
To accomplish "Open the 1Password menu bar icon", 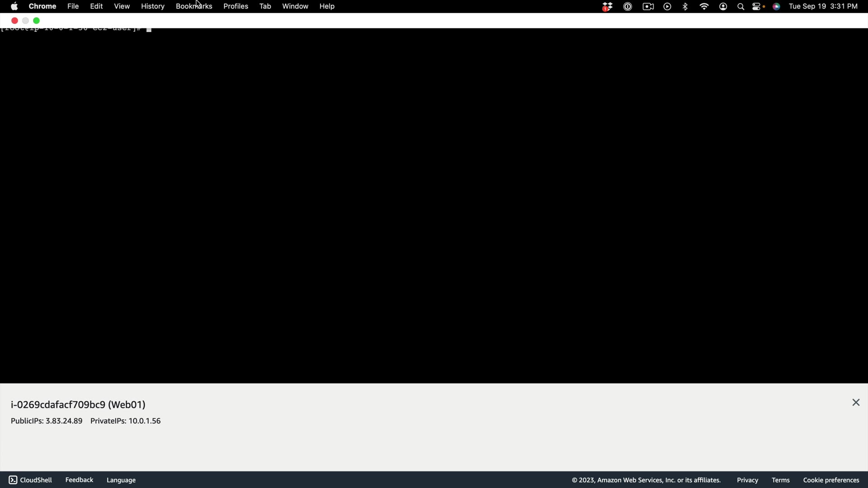I will 627,7.
